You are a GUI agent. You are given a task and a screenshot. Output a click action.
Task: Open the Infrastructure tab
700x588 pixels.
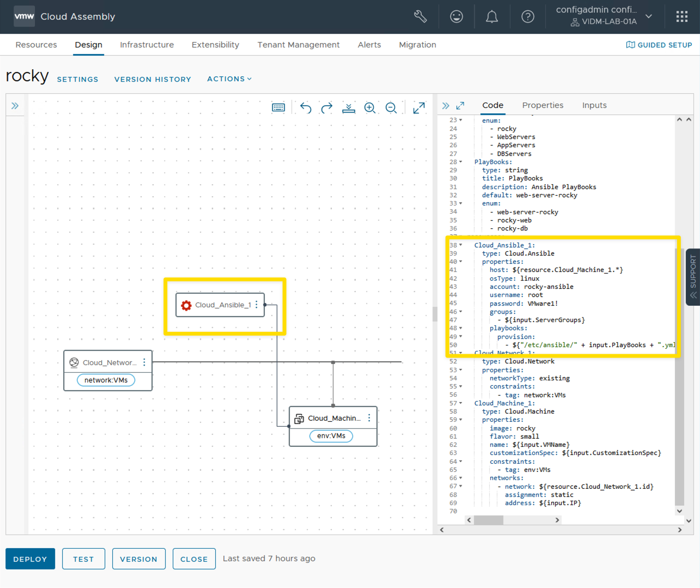147,45
